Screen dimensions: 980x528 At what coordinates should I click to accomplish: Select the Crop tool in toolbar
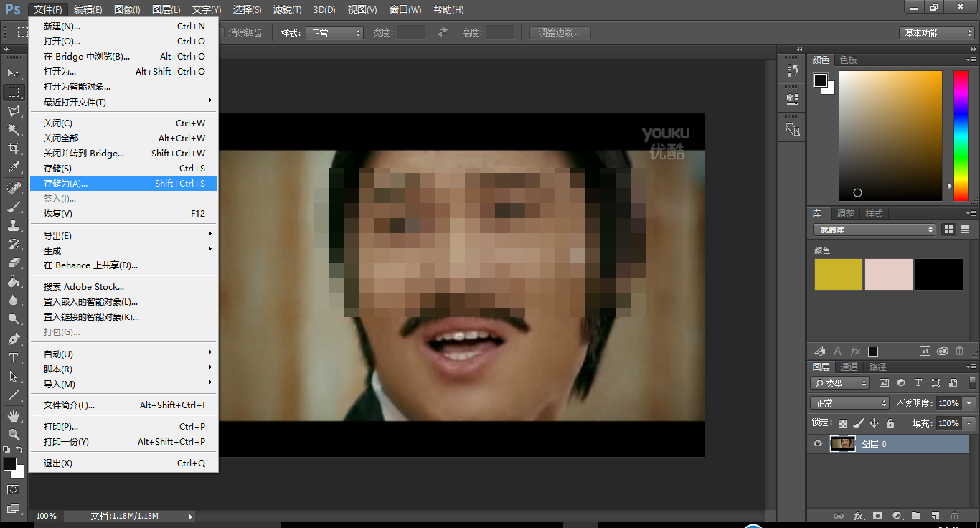[x=14, y=148]
